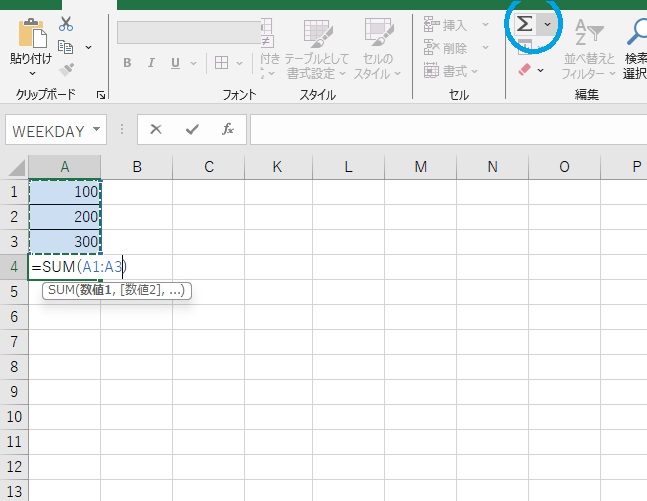This screenshot has width=647, height=501.
Task: Select the column B header
Action: click(136, 166)
